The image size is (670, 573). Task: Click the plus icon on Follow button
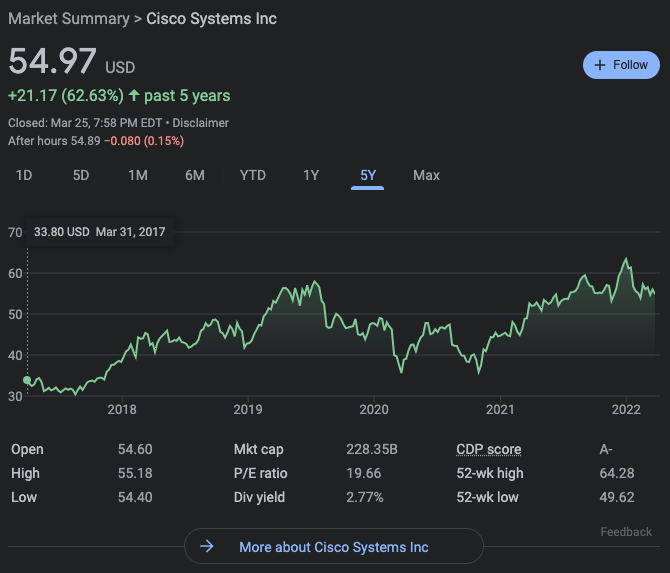pyautogui.click(x=600, y=65)
